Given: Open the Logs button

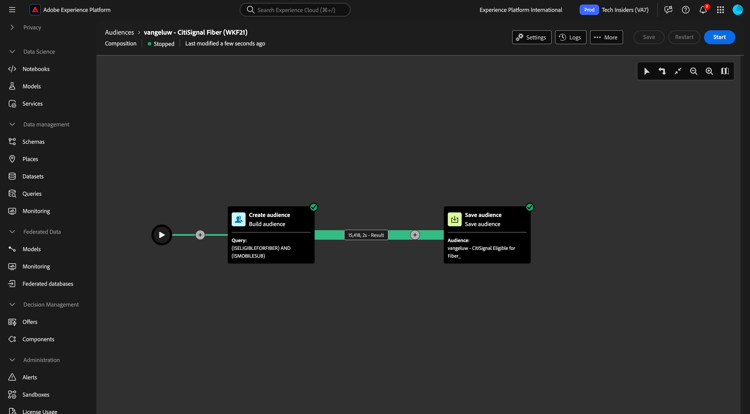Looking at the screenshot, I should coord(571,37).
